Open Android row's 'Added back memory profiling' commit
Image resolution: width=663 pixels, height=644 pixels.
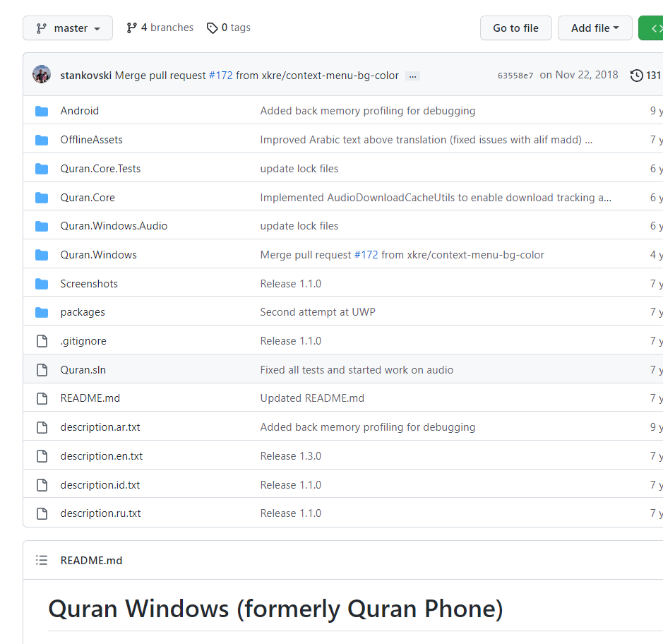367,111
